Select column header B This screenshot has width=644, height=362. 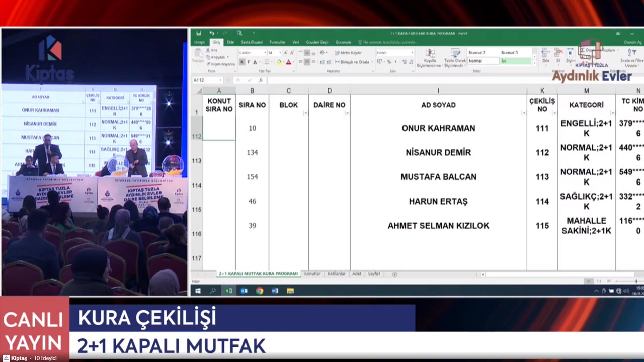252,90
